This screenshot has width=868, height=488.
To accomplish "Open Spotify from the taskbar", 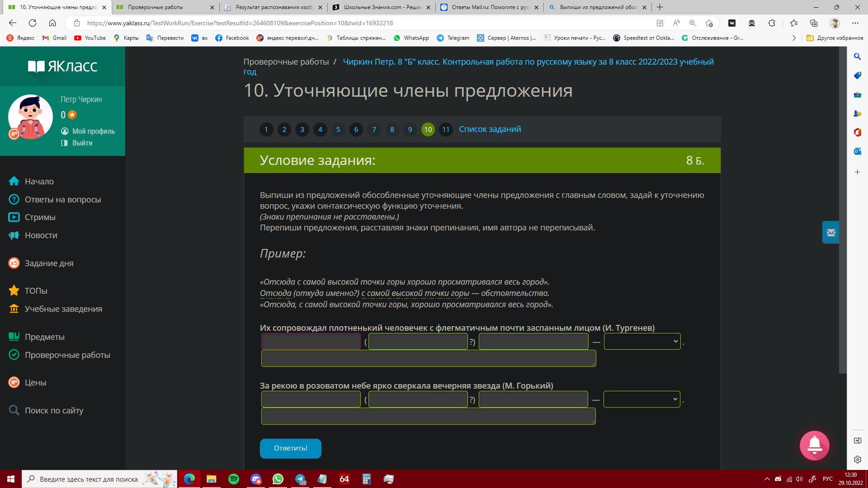I will click(x=234, y=479).
